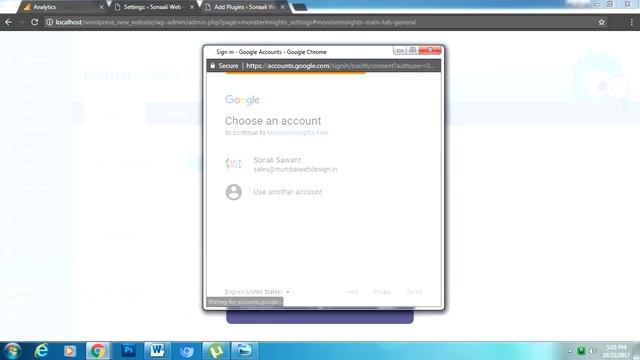Reload the main browser page
Viewport: 640px width, 360px height.
pos(35,22)
